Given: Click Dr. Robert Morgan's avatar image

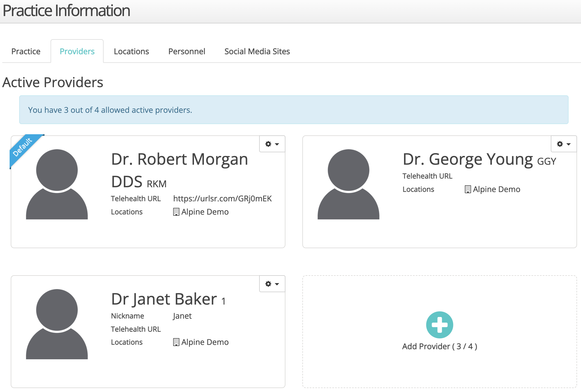Looking at the screenshot, I should (x=57, y=184).
